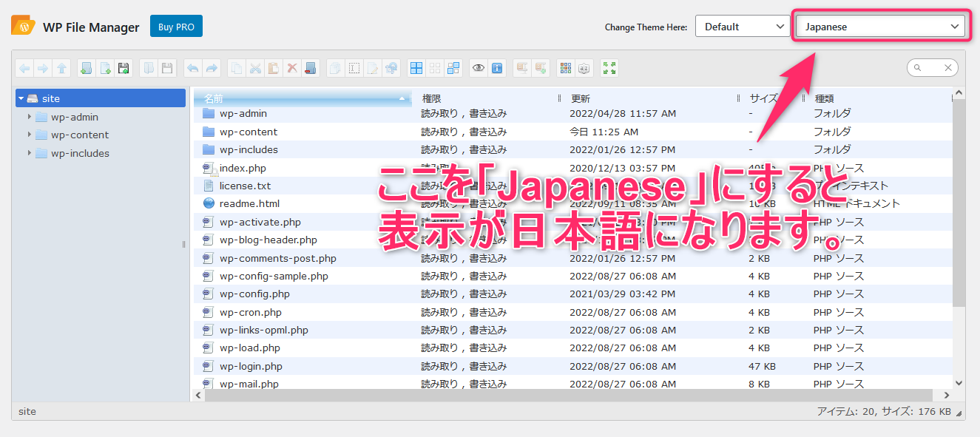Click the Select none icon
The width and height of the screenshot is (980, 437).
pos(435,68)
